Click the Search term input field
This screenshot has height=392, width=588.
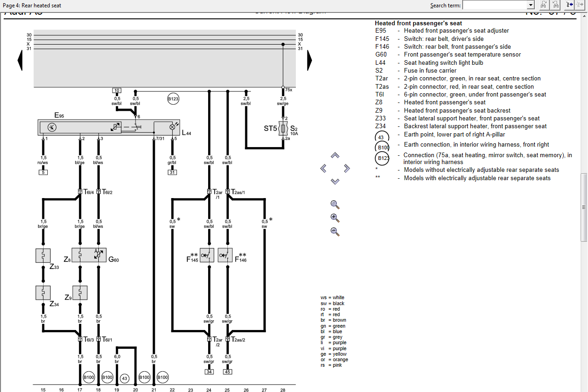495,5
